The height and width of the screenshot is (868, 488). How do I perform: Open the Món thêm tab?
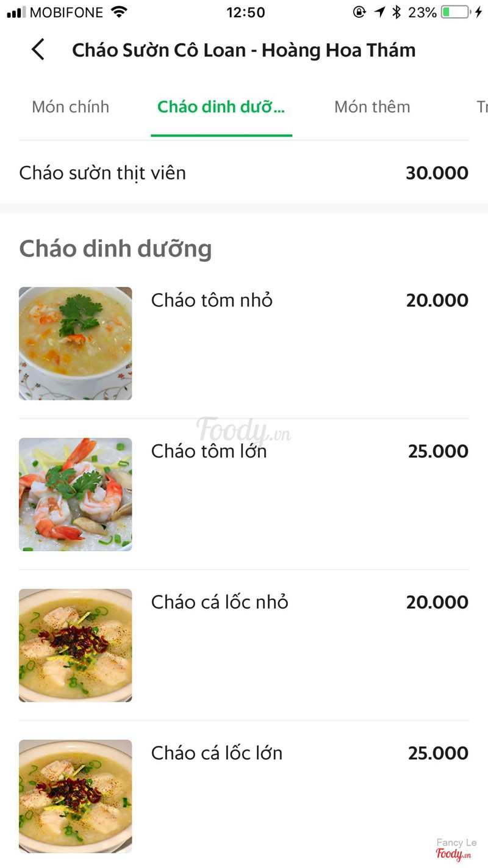(372, 107)
